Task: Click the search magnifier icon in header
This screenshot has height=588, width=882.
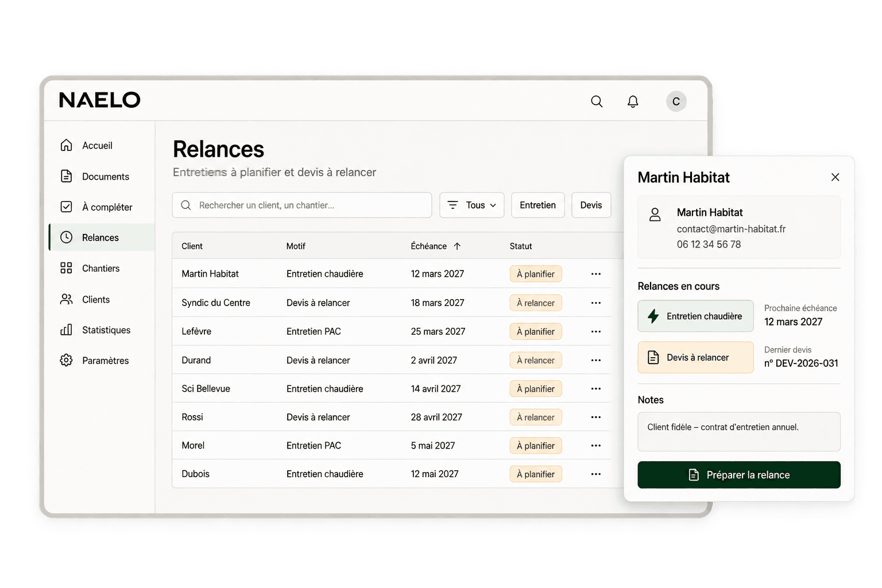Action: [x=597, y=102]
